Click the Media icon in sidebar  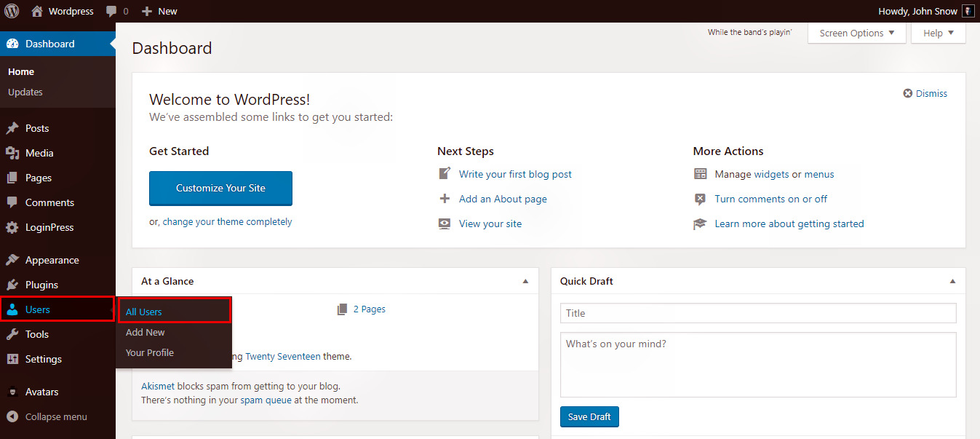[12, 153]
